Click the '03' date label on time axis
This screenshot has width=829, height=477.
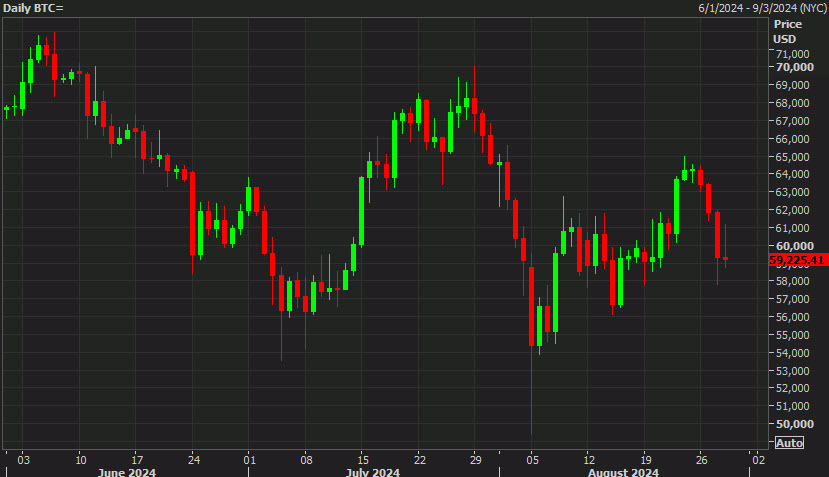point(23,460)
